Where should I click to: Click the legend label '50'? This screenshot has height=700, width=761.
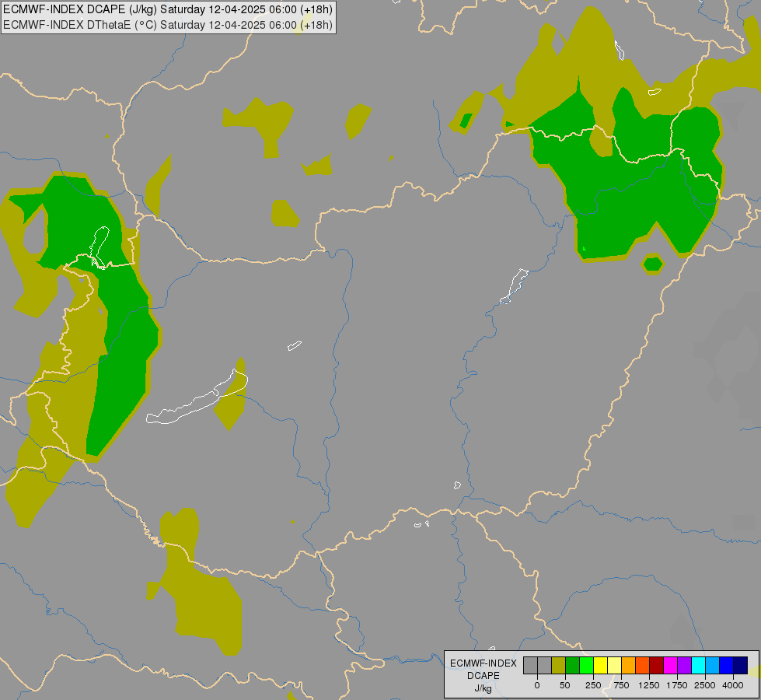point(565,685)
